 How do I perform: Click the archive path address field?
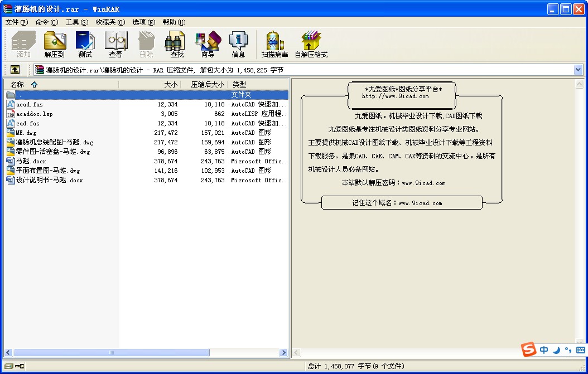click(x=303, y=70)
